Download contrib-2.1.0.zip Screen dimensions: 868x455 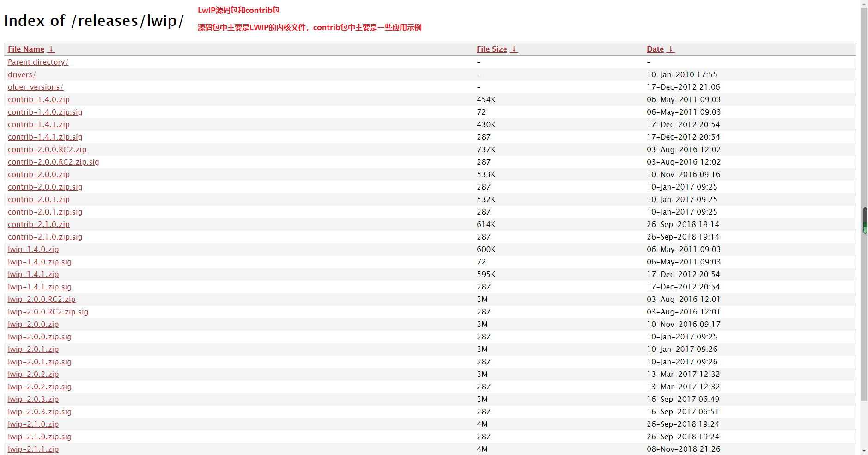click(39, 224)
